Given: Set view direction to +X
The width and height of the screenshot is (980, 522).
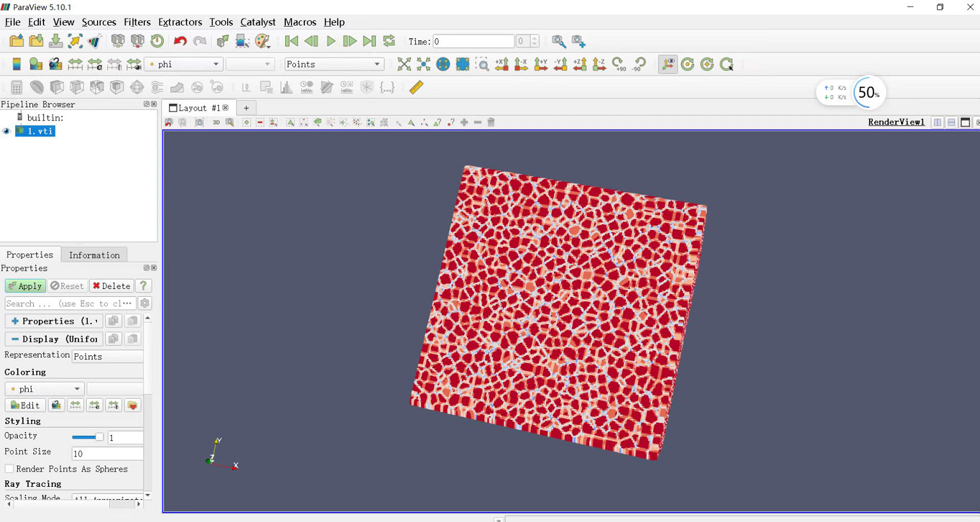Looking at the screenshot, I should point(502,64).
